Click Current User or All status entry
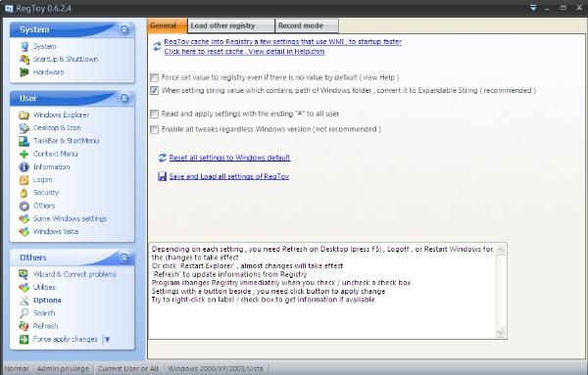Screen dimensions: 588x375 [x=127, y=368]
